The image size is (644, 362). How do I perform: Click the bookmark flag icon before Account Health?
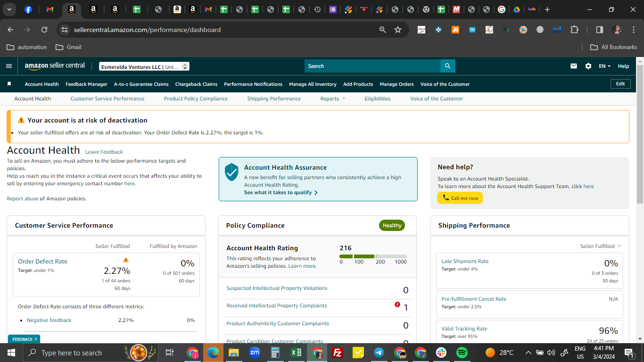click(x=9, y=84)
